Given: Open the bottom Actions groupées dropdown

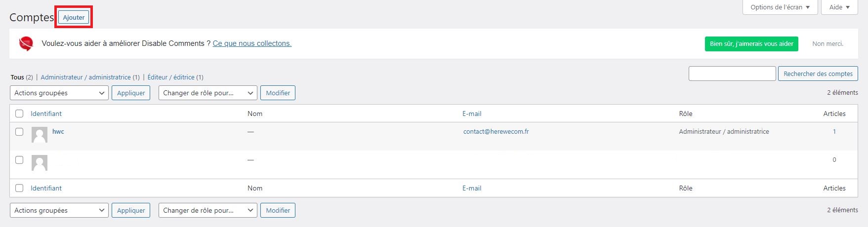Looking at the screenshot, I should [x=59, y=210].
